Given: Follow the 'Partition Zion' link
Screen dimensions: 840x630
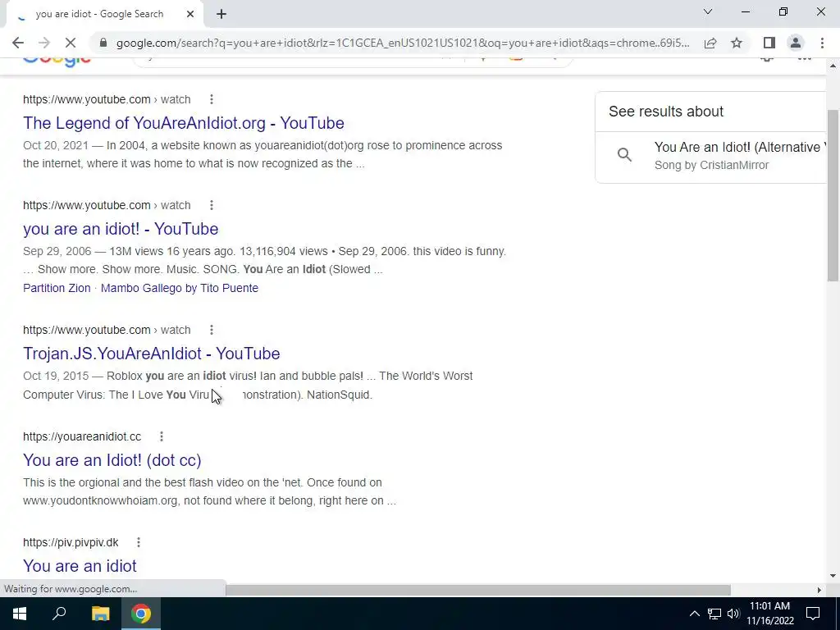Looking at the screenshot, I should 57,288.
